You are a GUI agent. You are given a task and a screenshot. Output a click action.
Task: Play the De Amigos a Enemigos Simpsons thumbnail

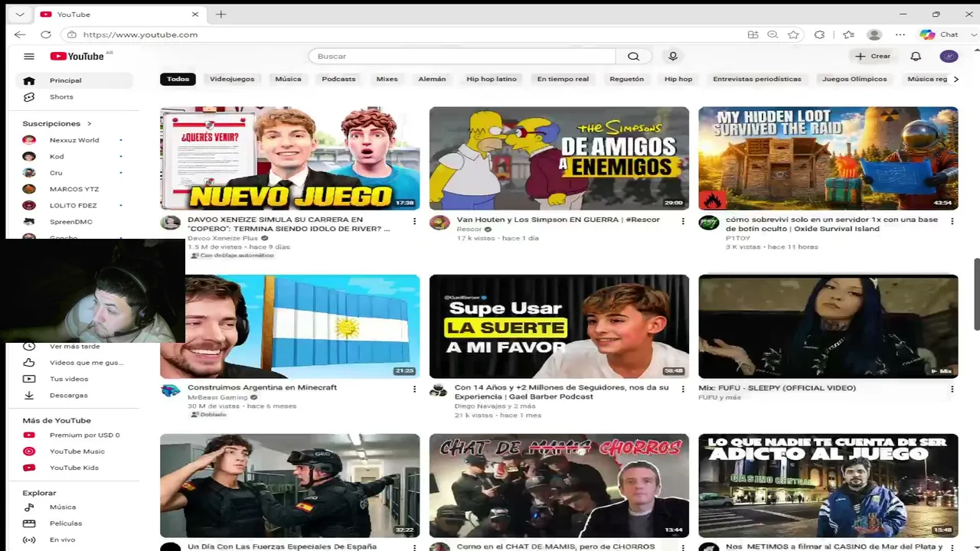coord(559,158)
